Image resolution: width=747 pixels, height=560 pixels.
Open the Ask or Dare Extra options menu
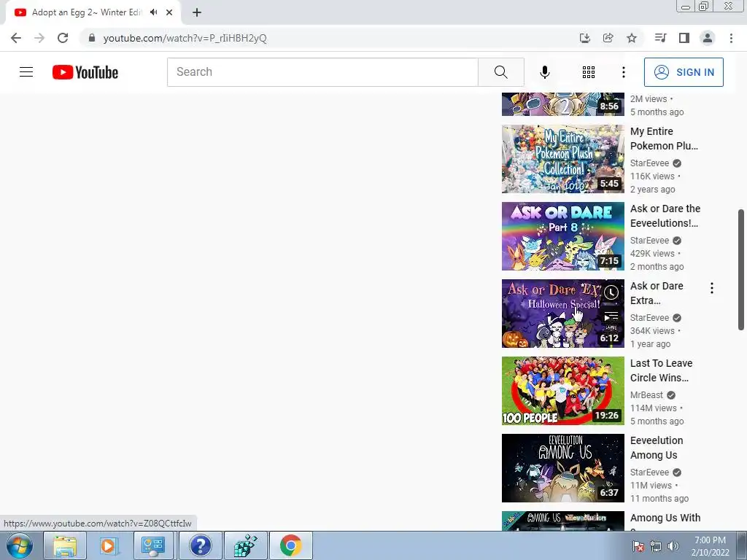712,287
